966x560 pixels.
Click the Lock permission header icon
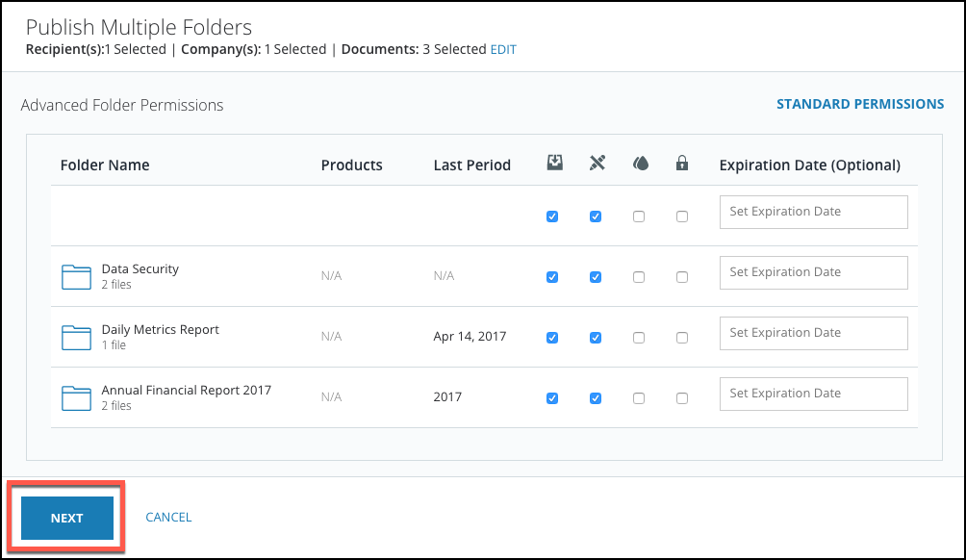coord(682,164)
